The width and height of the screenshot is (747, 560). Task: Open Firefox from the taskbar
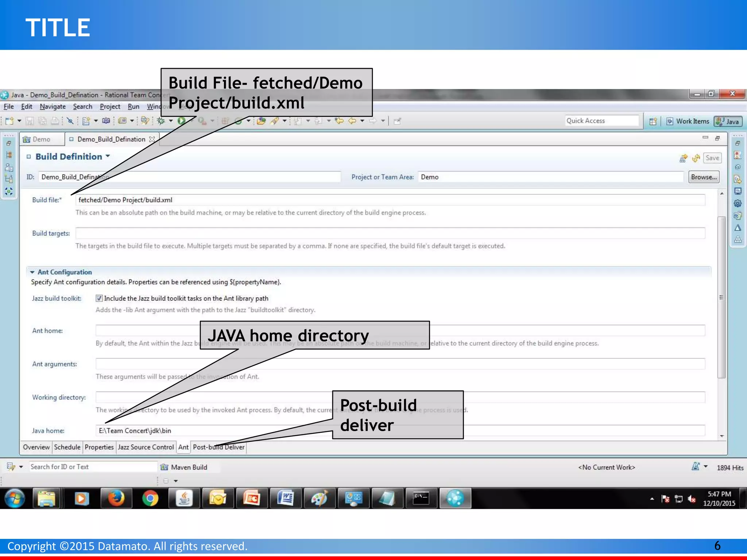click(x=116, y=498)
